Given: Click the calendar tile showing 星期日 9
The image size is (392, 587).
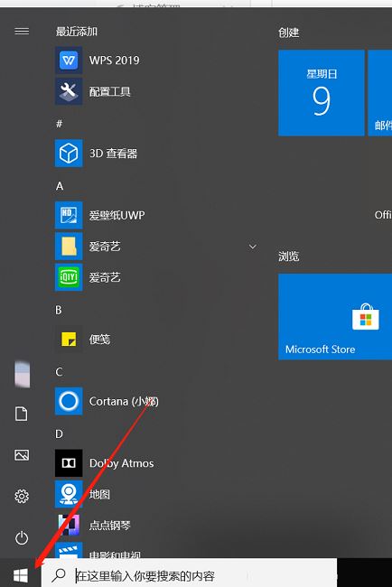Looking at the screenshot, I should pyautogui.click(x=322, y=92).
